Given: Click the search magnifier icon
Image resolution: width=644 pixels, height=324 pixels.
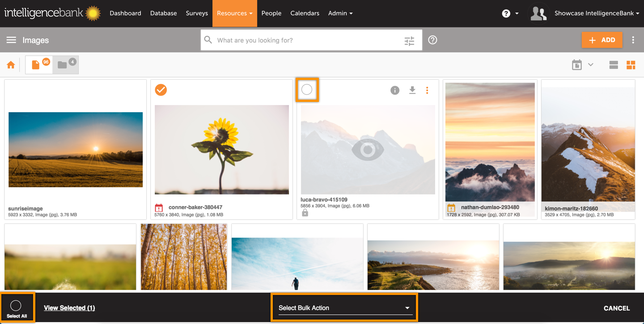Looking at the screenshot, I should coord(208,40).
